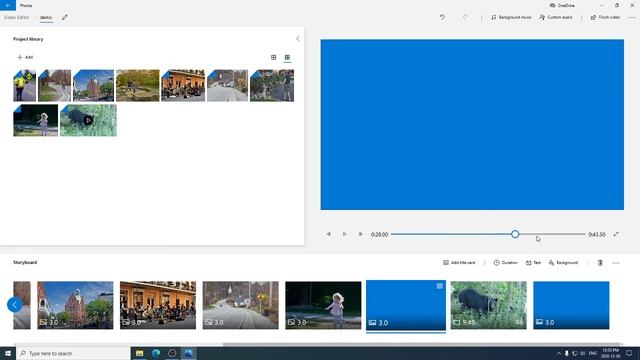Collapse the Project library panel
This screenshot has width=640, height=360.
(298, 39)
